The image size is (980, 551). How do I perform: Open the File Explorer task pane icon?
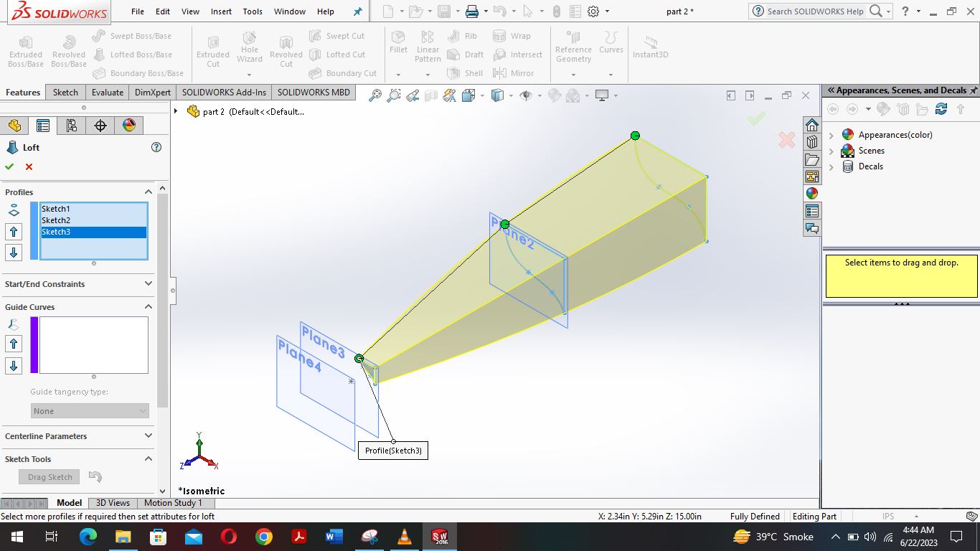812,159
